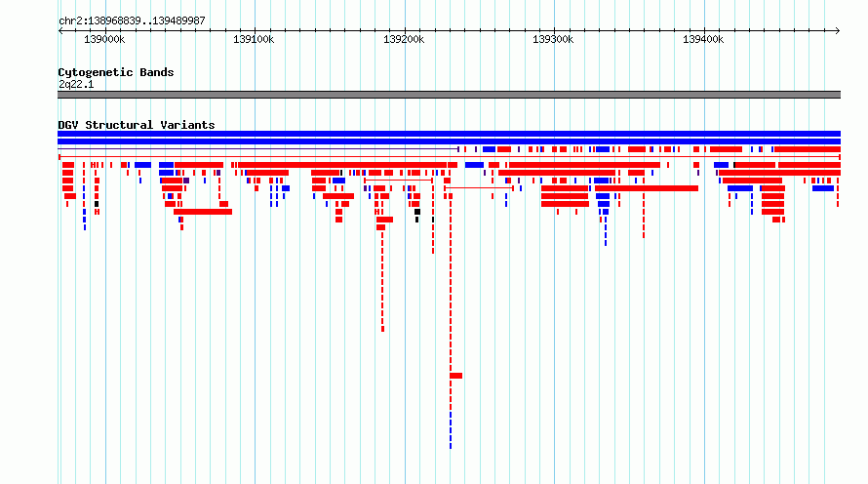
Task: Select the second full-width blue variant bar
Action: (449, 141)
